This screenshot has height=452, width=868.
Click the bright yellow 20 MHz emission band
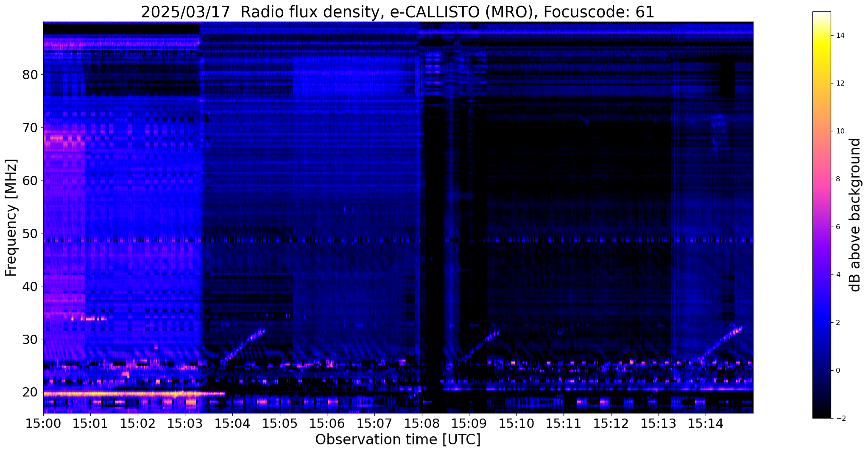tap(134, 394)
